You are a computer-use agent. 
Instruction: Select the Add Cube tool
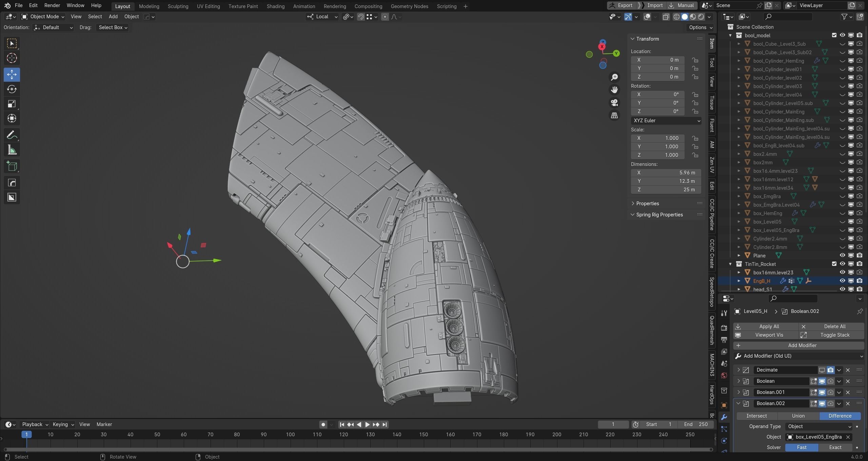12,166
